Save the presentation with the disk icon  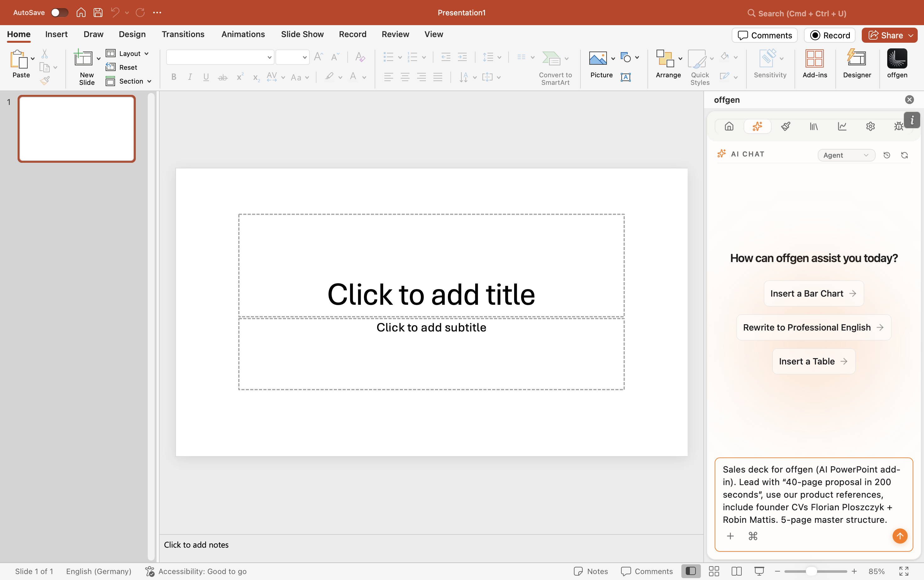coord(98,13)
